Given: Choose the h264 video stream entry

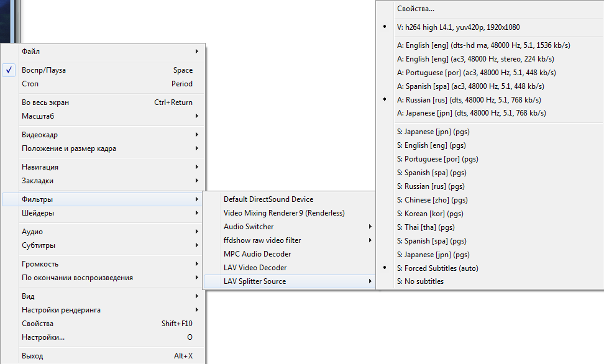Looking at the screenshot, I should click(458, 27).
